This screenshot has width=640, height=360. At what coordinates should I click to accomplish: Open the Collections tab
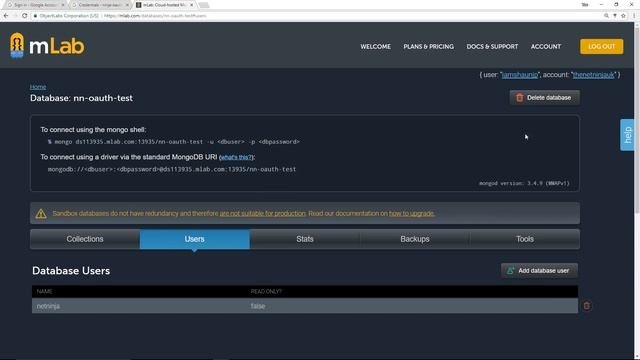tap(85, 239)
